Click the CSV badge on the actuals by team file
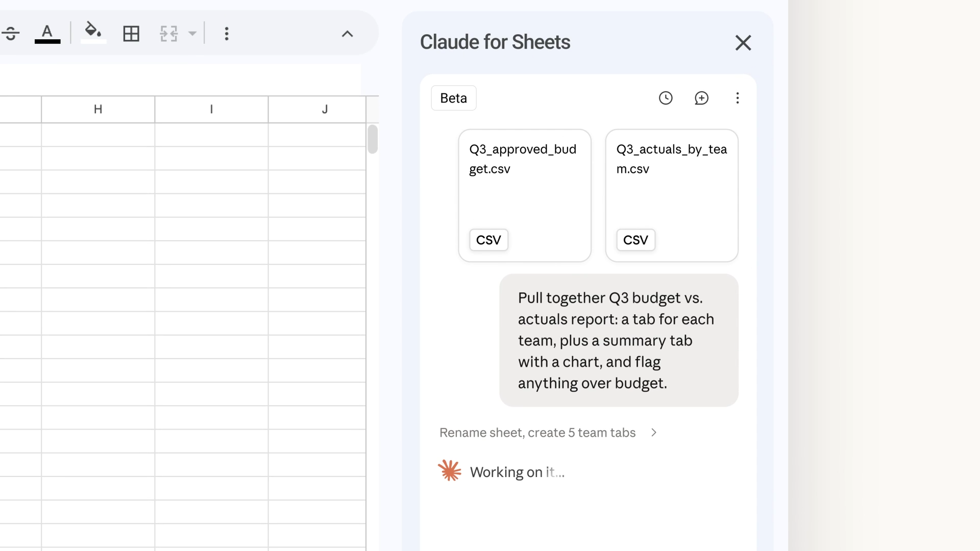980x551 pixels. click(635, 240)
